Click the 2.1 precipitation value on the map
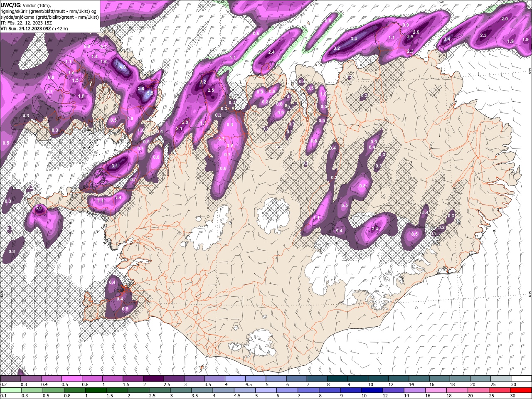The image size is (532, 399). click(179, 129)
